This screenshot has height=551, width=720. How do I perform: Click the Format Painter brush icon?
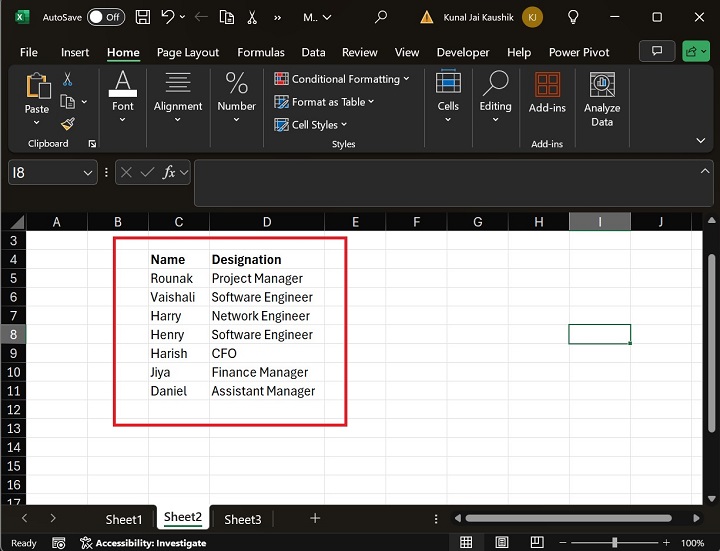point(68,124)
